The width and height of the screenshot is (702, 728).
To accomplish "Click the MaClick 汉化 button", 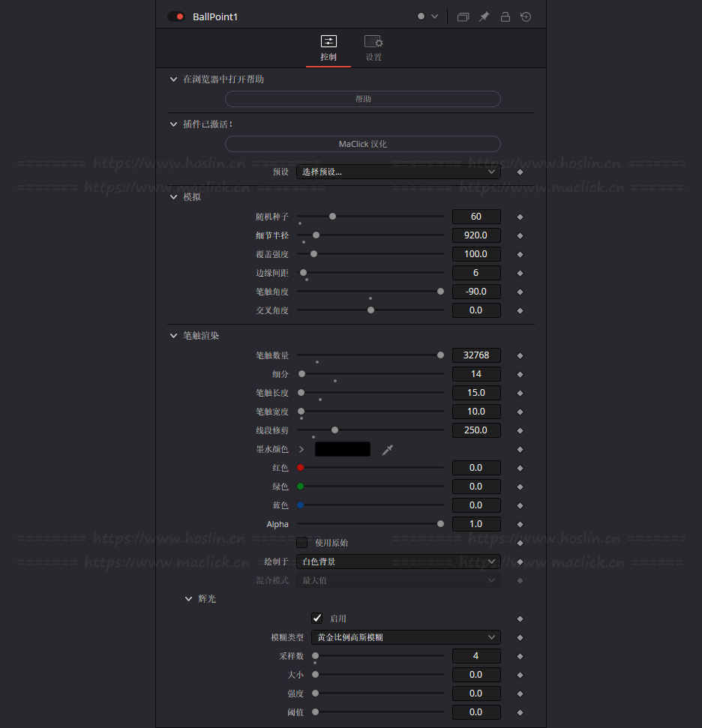I will [x=362, y=144].
